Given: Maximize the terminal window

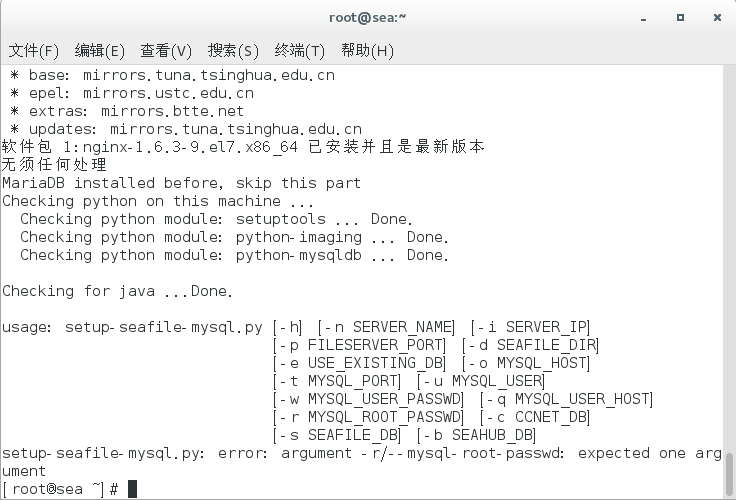Looking at the screenshot, I should pos(680,18).
